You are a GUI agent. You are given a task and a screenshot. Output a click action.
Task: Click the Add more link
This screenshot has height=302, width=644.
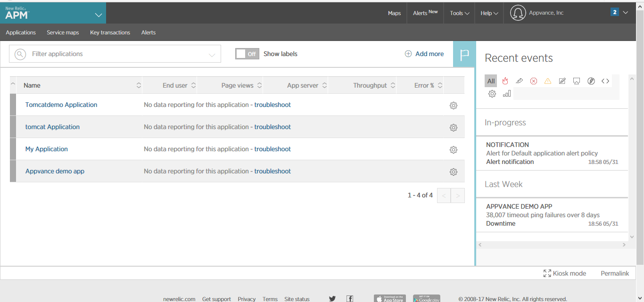click(x=429, y=54)
